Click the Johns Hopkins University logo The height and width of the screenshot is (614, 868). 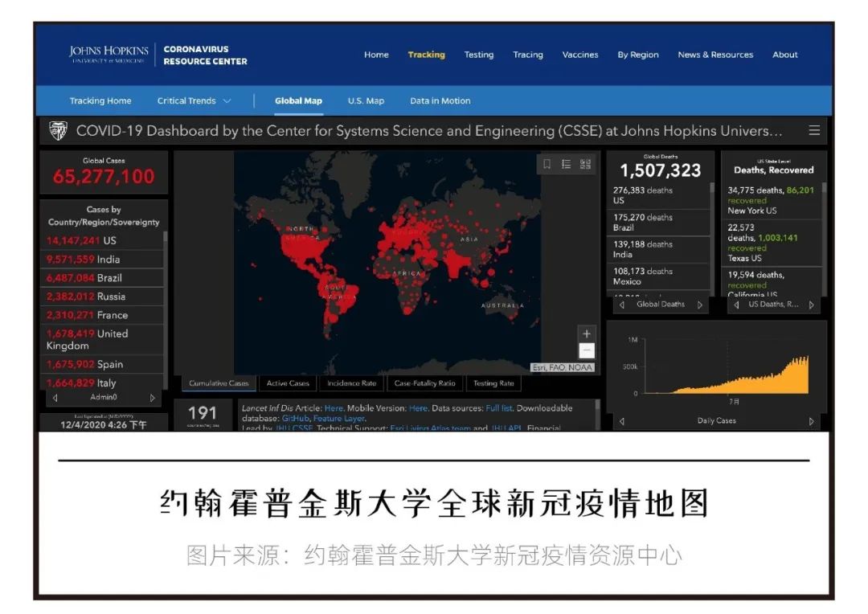point(108,55)
